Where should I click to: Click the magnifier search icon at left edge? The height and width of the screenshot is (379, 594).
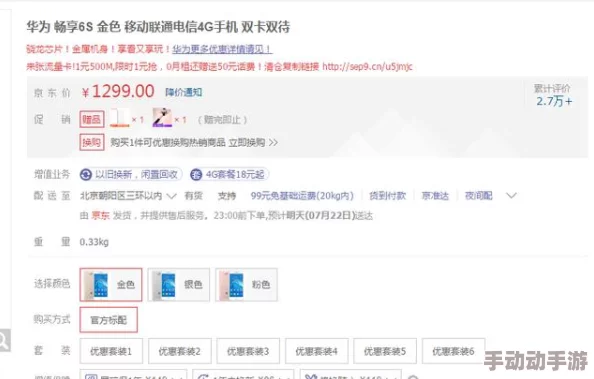coord(4,340)
